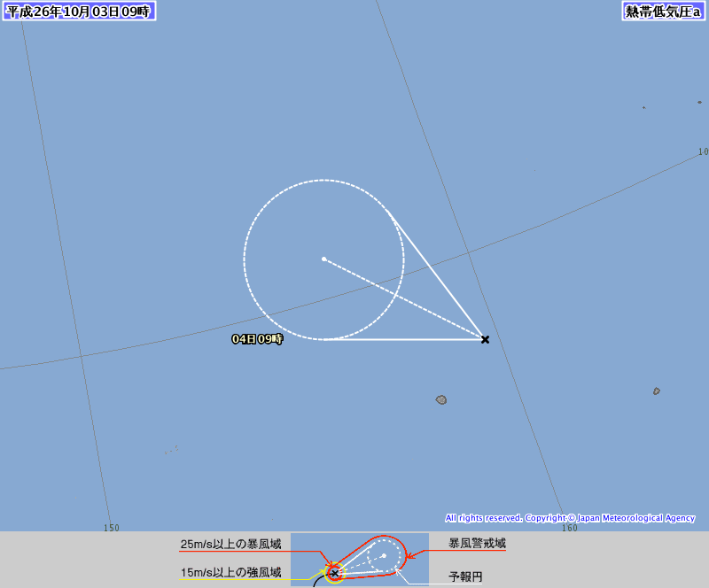Click the Japan Meteorological Agency copyright text
Viewport: 709px width, 588px height.
570,518
